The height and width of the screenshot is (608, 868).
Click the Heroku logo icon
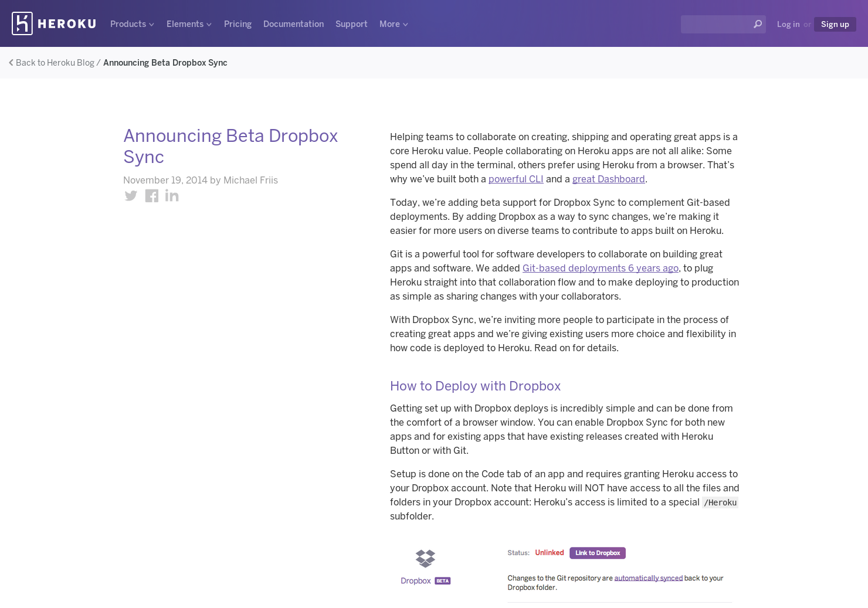tap(21, 23)
